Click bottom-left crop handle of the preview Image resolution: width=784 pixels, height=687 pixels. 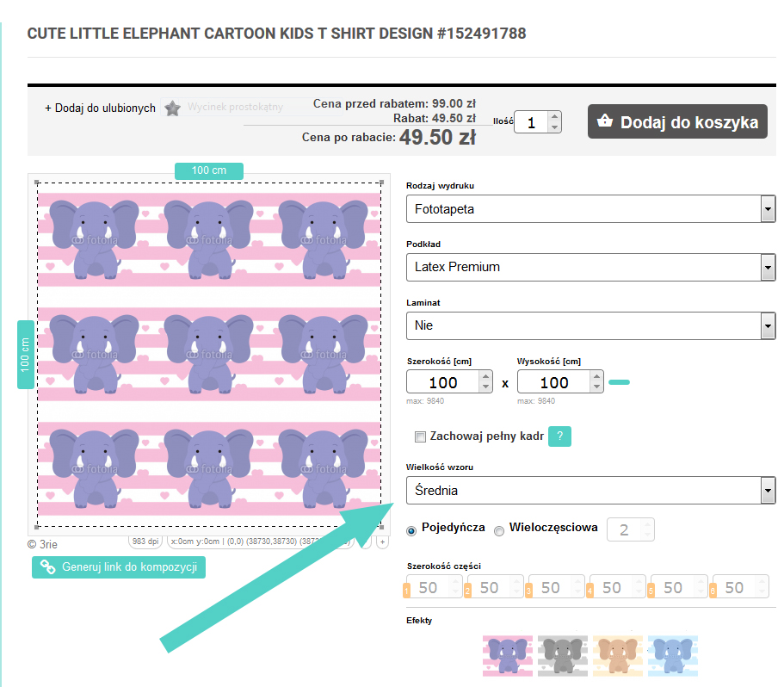tap(36, 527)
